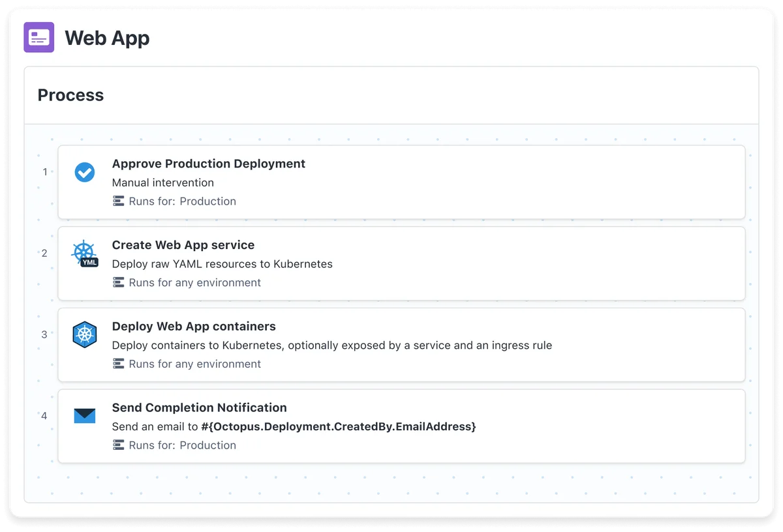The image size is (783, 532).
Task: Click step number 4
Action: click(44, 415)
